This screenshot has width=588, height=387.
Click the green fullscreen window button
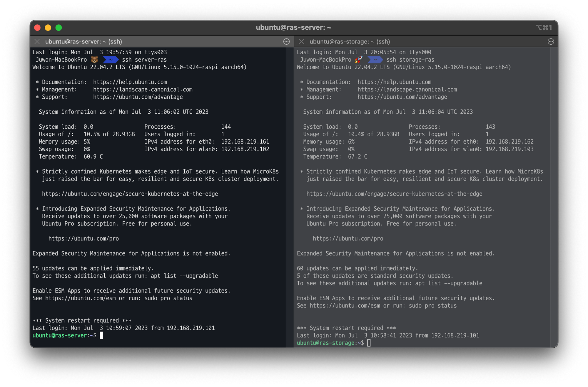tap(59, 28)
